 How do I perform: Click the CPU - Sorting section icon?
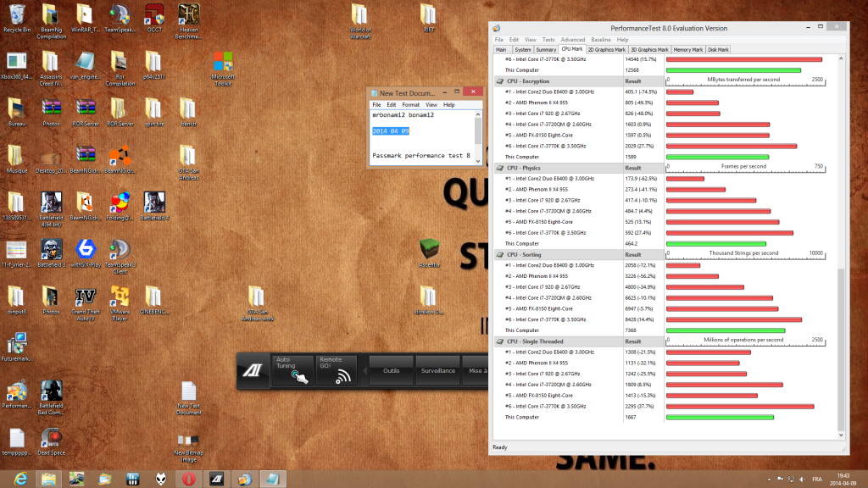(x=500, y=255)
